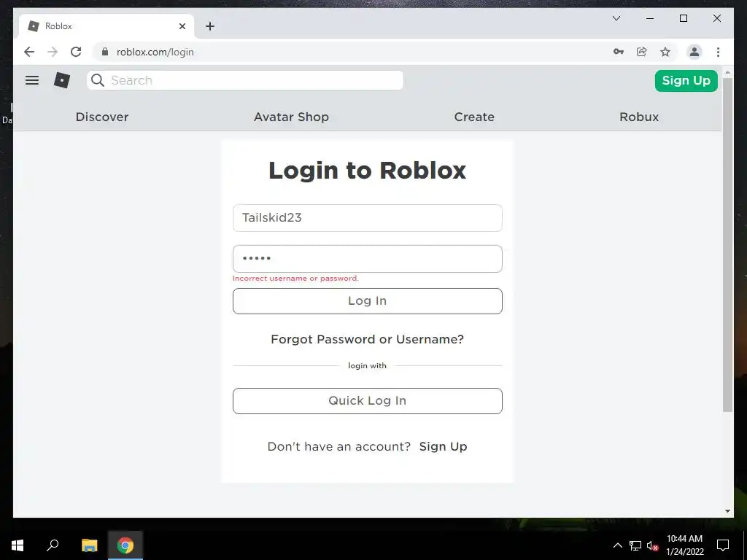Open the Chrome profile avatar
The width and height of the screenshot is (747, 560).
[x=694, y=52]
